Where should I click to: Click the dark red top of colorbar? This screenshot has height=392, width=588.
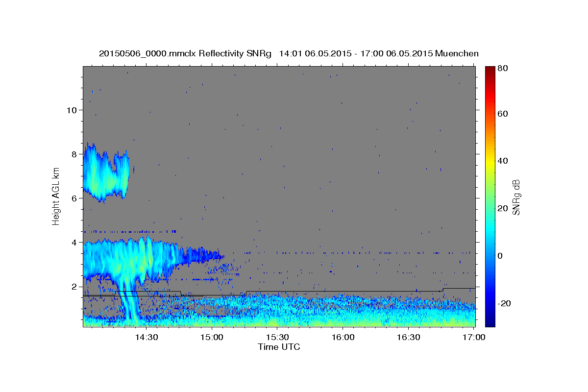pyautogui.click(x=490, y=70)
